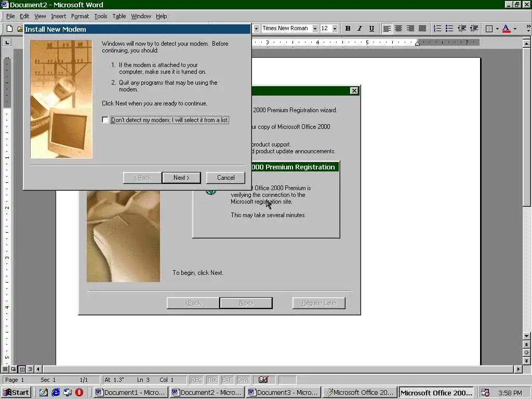Toggle EXT extend selection status

[227, 380]
